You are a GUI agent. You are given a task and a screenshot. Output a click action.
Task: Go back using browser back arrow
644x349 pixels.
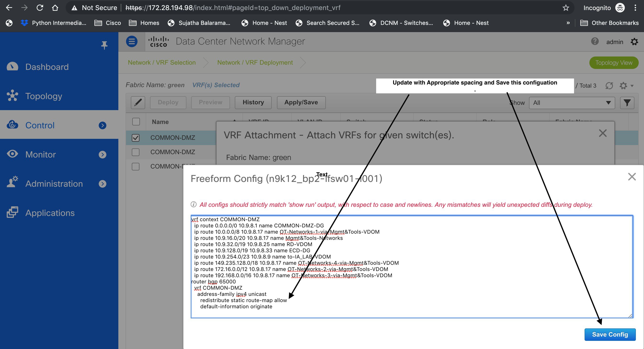(9, 8)
